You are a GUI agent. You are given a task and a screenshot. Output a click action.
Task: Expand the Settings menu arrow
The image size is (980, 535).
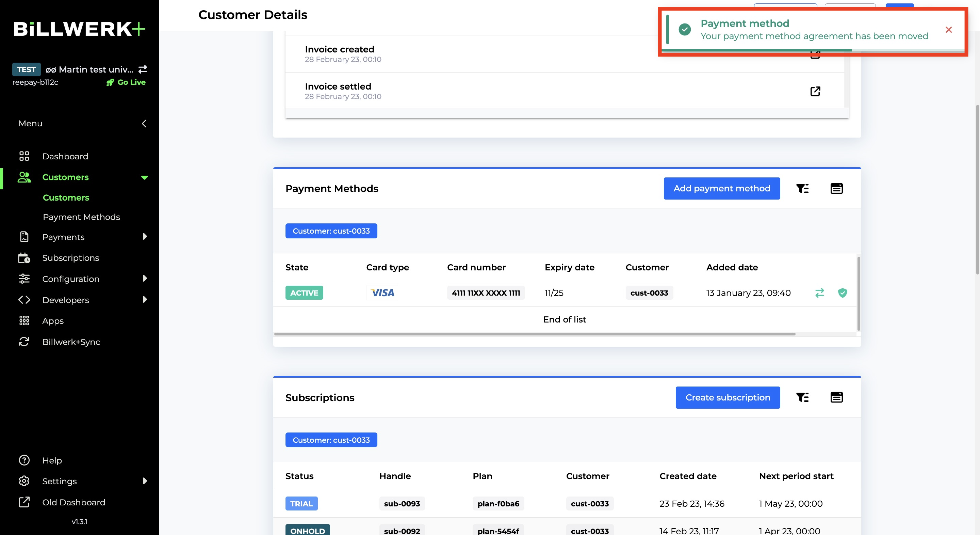pyautogui.click(x=145, y=481)
